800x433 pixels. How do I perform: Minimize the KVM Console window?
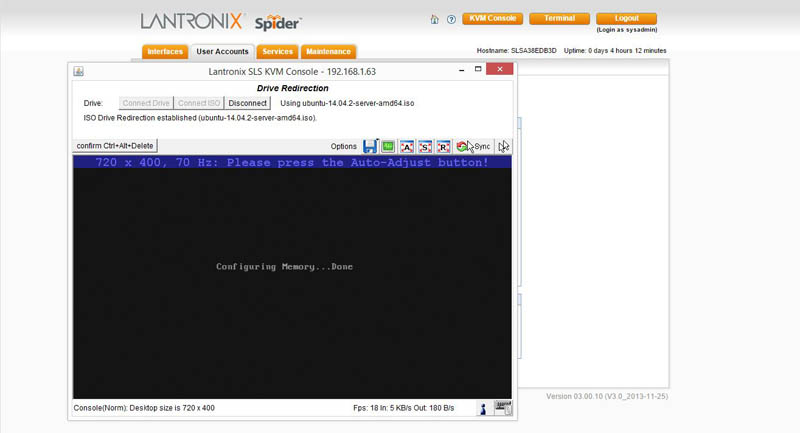tap(462, 70)
